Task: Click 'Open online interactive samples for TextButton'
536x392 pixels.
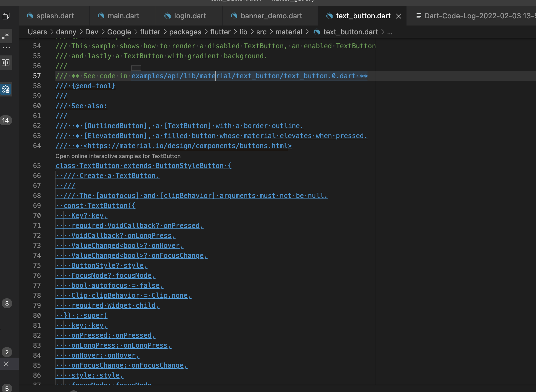Action: tap(118, 156)
